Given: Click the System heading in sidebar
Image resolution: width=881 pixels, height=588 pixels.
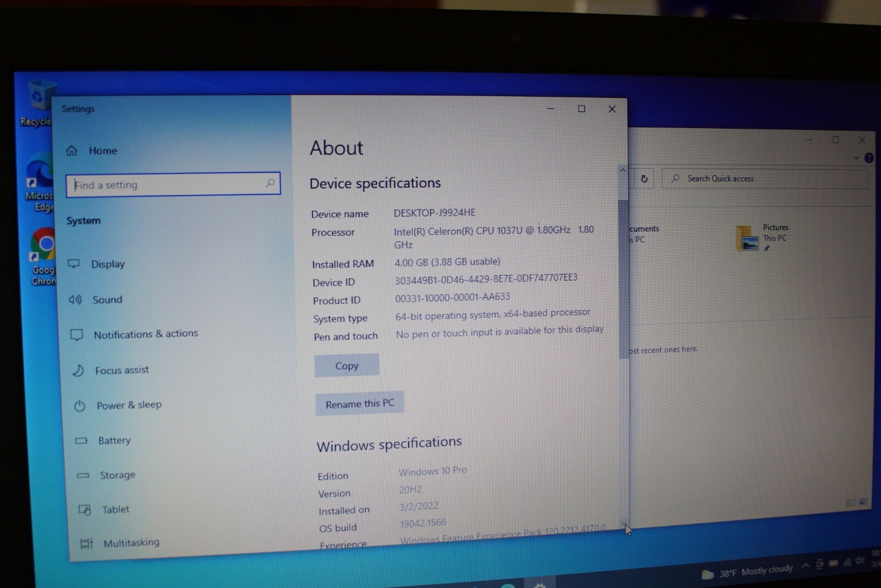Looking at the screenshot, I should (84, 221).
